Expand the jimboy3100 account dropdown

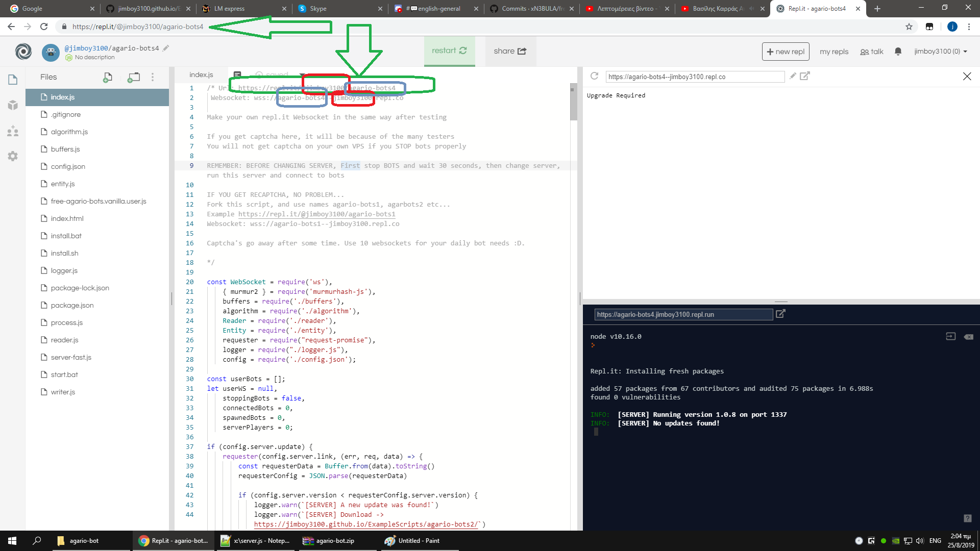click(941, 52)
